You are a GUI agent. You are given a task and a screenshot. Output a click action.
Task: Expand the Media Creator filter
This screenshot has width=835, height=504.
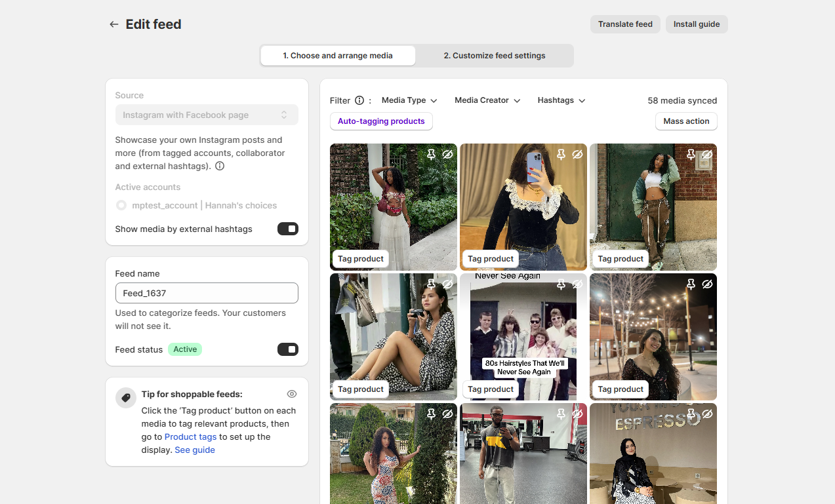tap(487, 100)
